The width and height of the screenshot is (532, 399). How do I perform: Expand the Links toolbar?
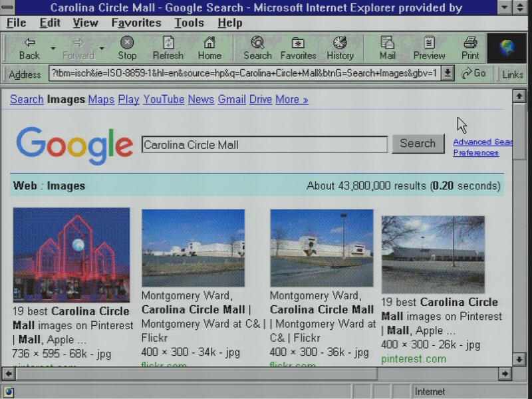coord(512,74)
